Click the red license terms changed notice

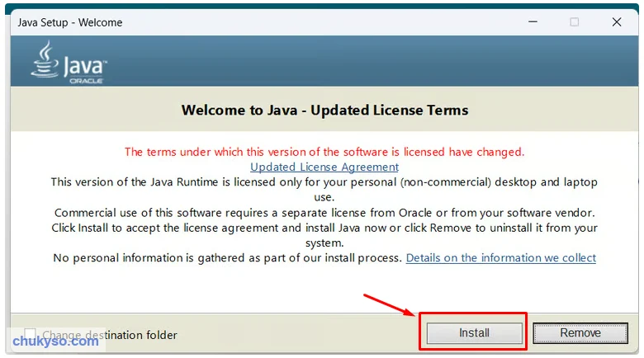pyautogui.click(x=324, y=152)
